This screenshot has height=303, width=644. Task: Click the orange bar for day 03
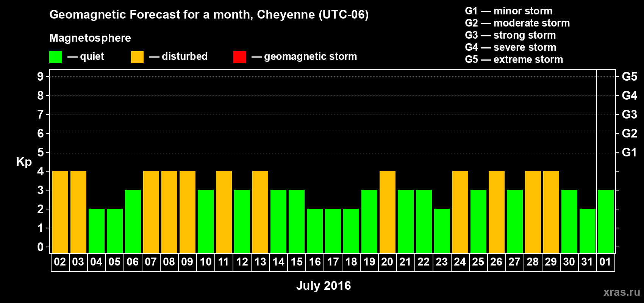tap(78, 212)
